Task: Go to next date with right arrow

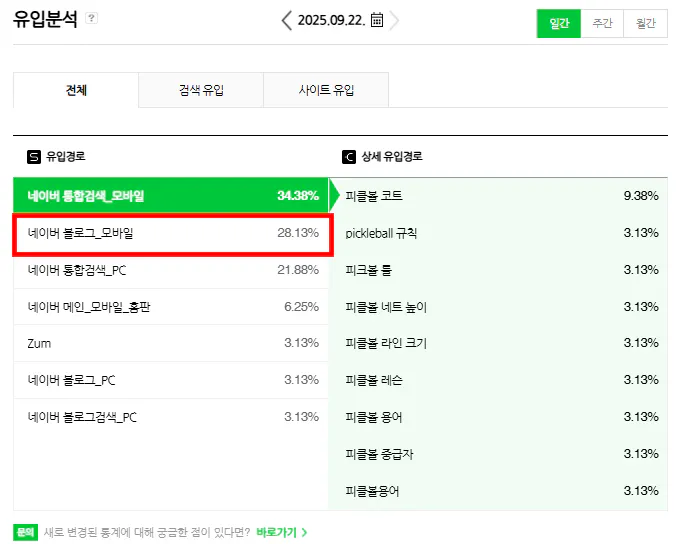Action: (394, 21)
